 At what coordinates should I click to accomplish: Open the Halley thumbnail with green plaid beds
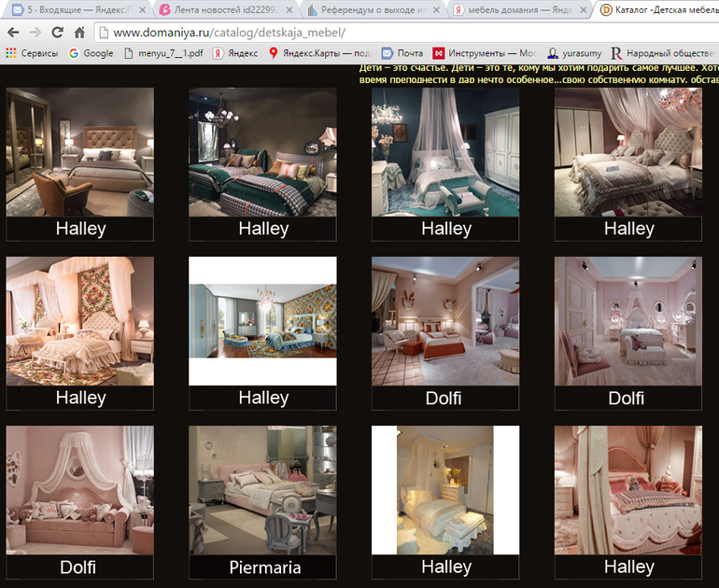262,153
